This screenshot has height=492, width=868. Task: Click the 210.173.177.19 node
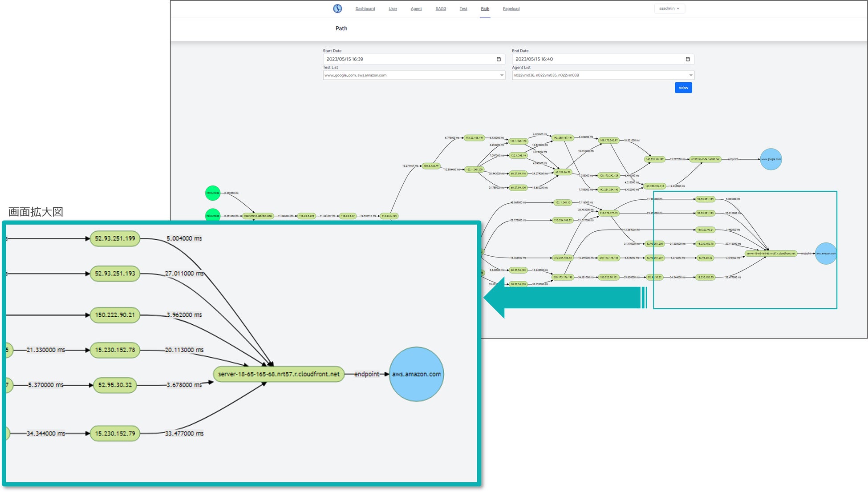coord(608,213)
